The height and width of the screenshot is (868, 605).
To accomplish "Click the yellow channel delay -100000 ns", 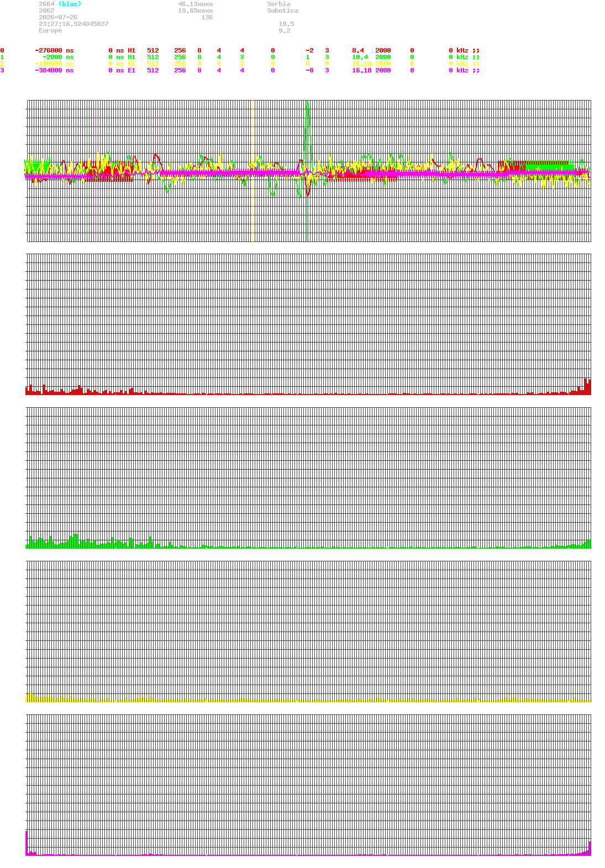I will pos(54,64).
